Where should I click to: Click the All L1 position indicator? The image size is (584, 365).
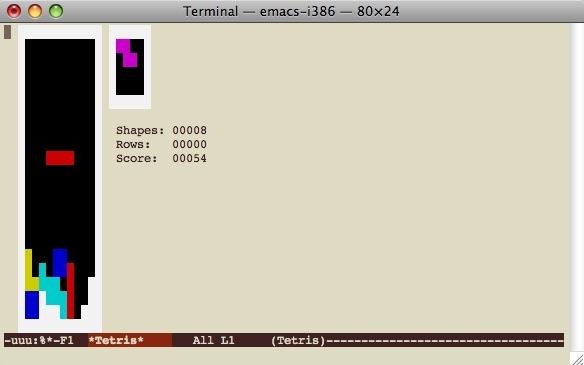(213, 340)
